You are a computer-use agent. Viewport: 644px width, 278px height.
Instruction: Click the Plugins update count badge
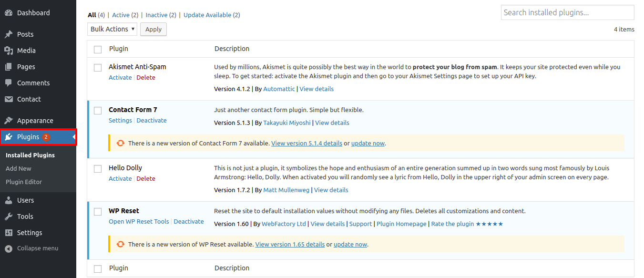tap(46, 137)
